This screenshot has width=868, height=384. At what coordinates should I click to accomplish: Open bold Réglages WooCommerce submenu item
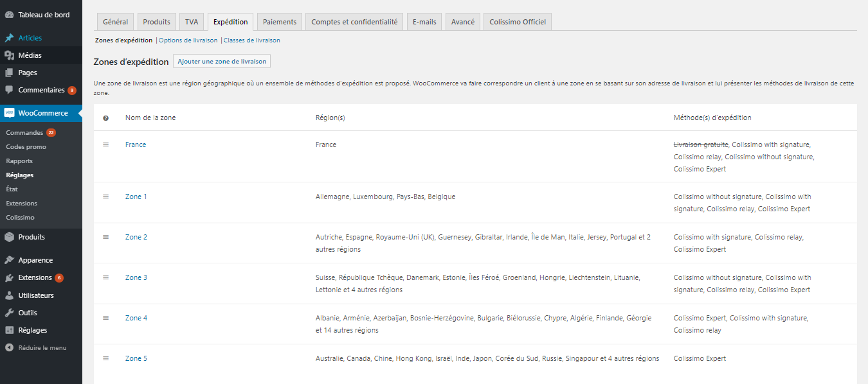coord(20,175)
